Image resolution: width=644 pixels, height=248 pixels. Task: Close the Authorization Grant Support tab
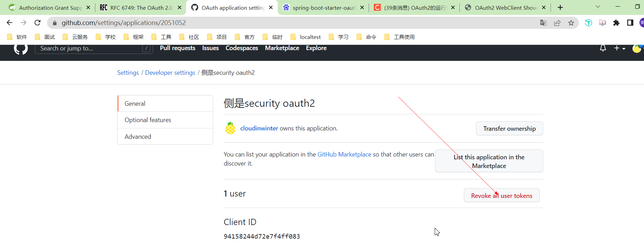point(88,7)
